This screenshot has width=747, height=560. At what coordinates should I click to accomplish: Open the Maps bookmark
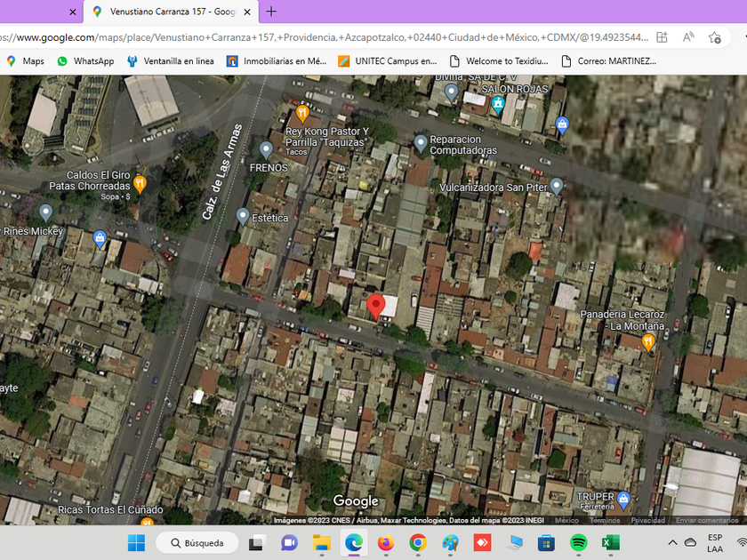coord(25,61)
